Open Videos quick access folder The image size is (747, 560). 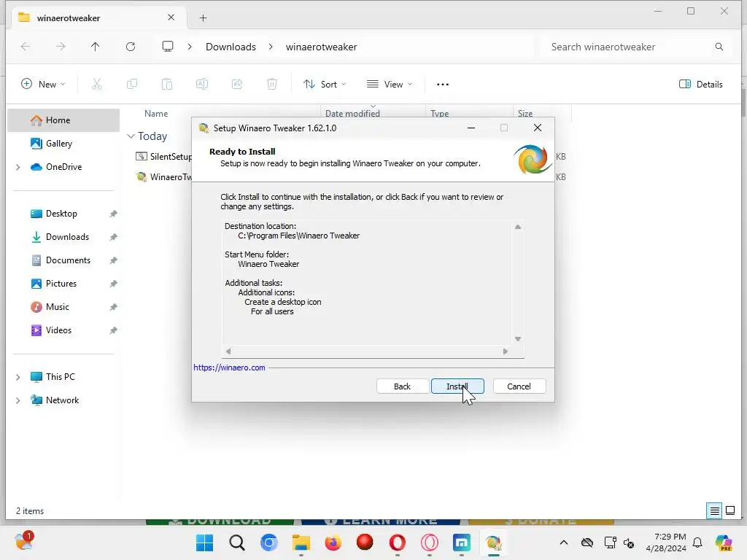click(x=58, y=330)
